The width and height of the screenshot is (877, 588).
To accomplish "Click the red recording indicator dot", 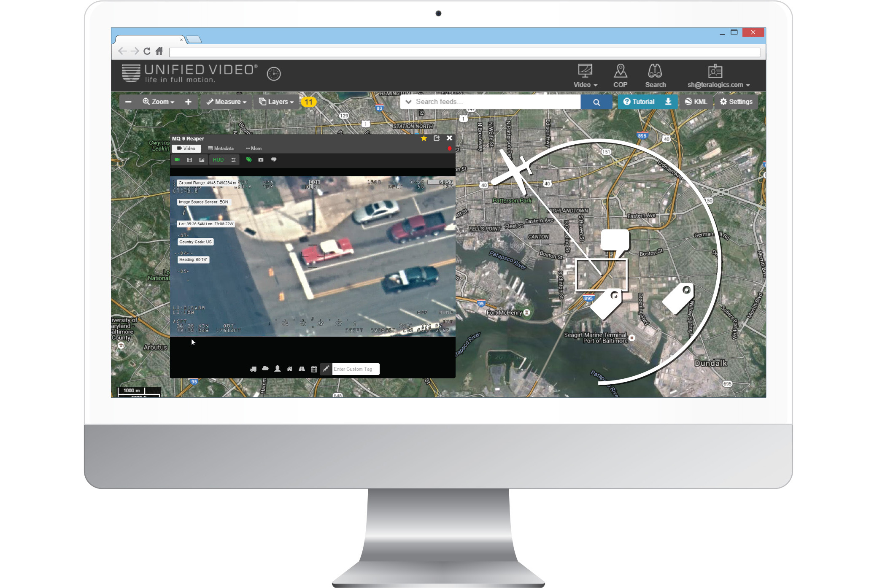I will 450,148.
